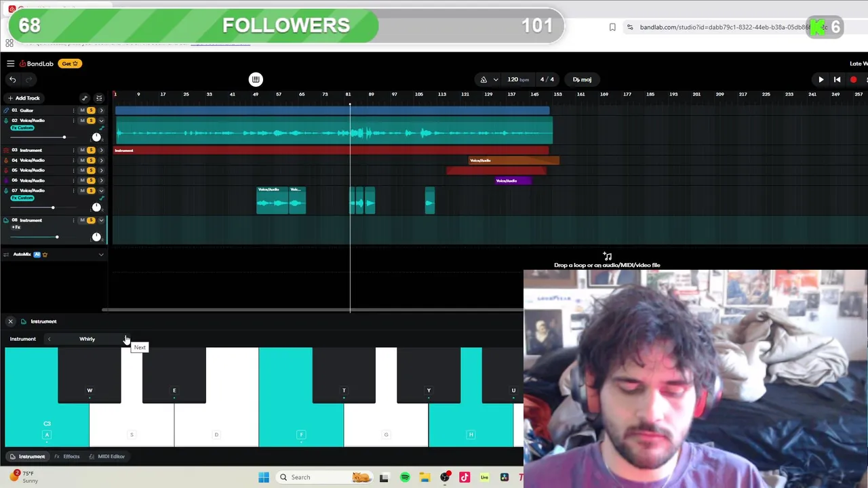Click the + Fx button on track 08
This screenshot has height=488, width=868.
(x=16, y=227)
